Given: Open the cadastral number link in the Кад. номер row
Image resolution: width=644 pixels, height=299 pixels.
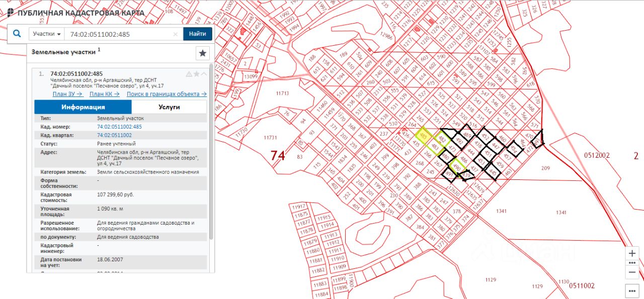Looking at the screenshot, I should [x=119, y=127].
